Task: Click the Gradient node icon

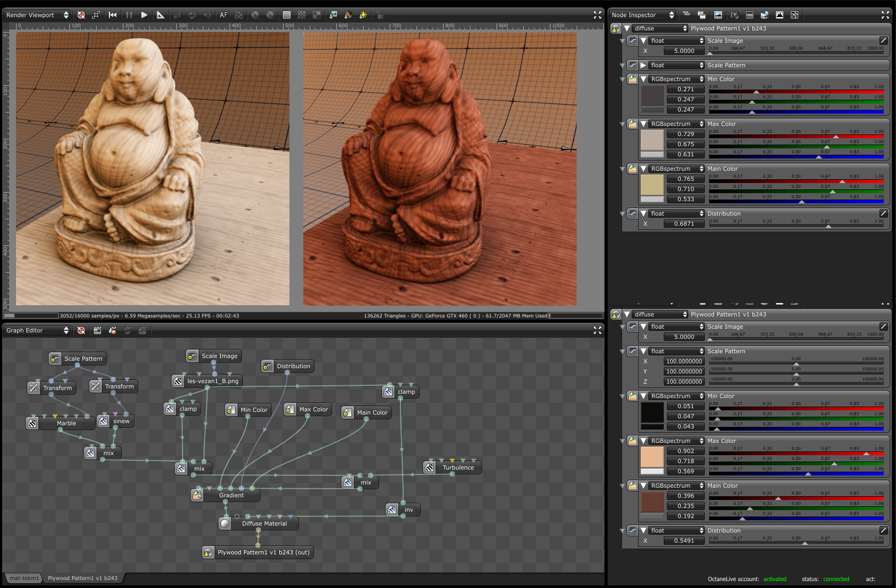Action: tap(197, 495)
